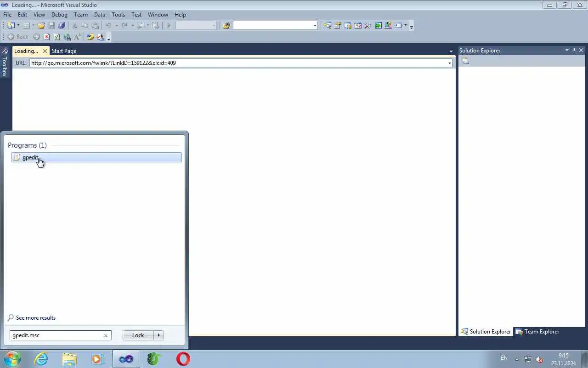The width and height of the screenshot is (588, 368).
Task: Click the Navigate Forward icon
Action: (x=156, y=26)
